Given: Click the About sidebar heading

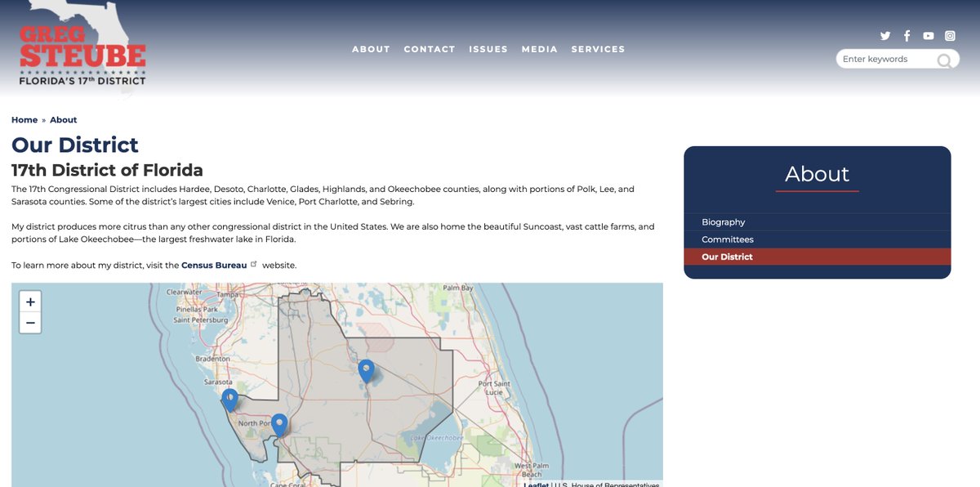Looking at the screenshot, I should (817, 174).
